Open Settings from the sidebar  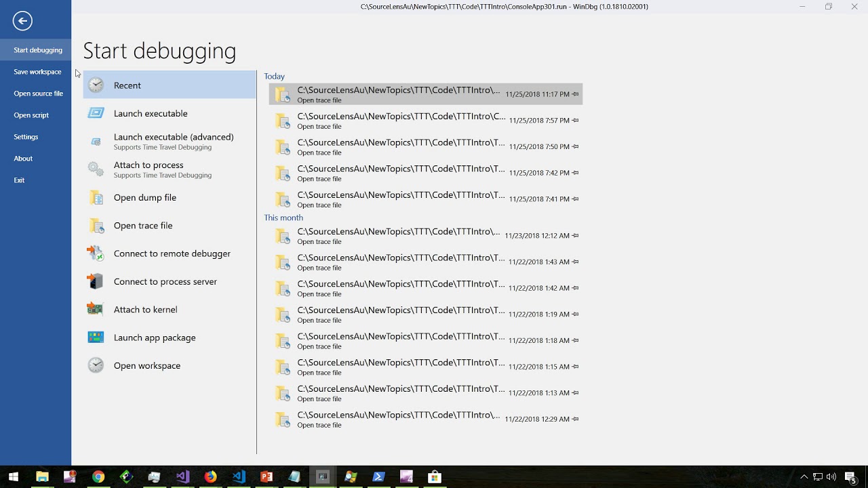click(35, 137)
